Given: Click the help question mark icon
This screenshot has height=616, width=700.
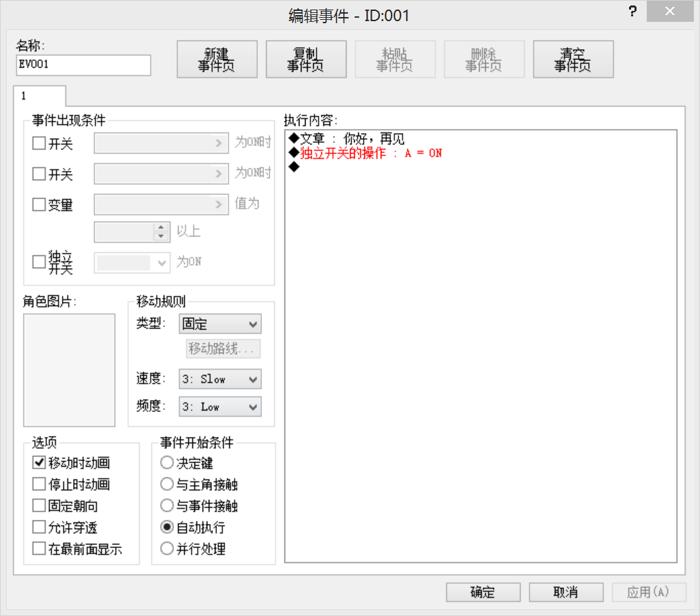Looking at the screenshot, I should pyautogui.click(x=632, y=11).
